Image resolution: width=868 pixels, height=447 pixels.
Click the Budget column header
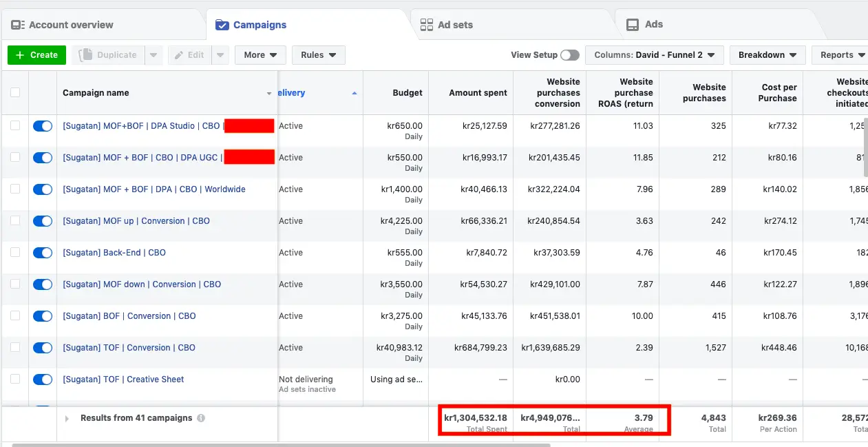407,93
